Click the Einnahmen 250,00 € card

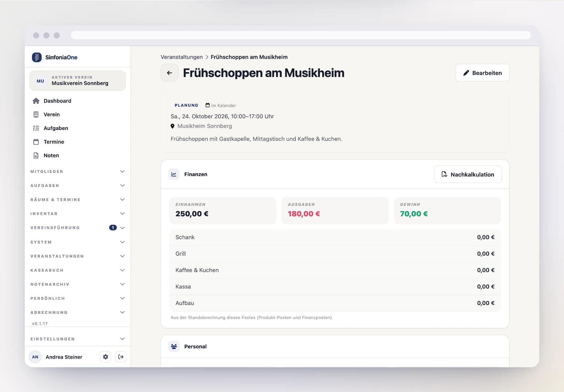223,210
